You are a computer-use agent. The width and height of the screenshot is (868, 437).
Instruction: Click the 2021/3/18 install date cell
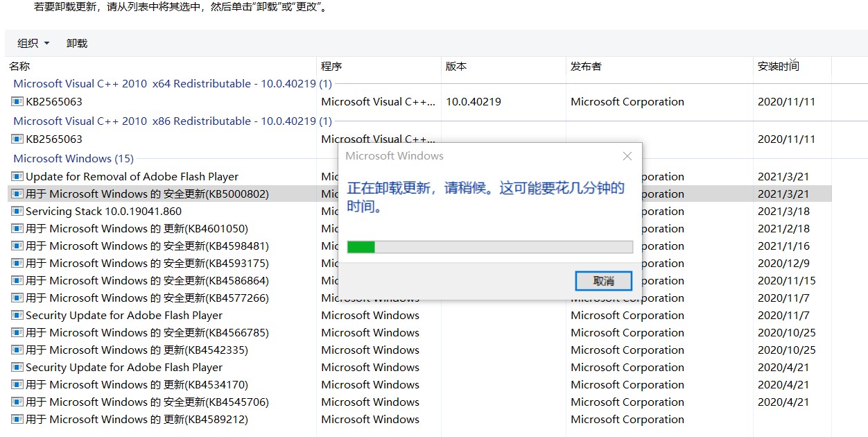(x=784, y=211)
